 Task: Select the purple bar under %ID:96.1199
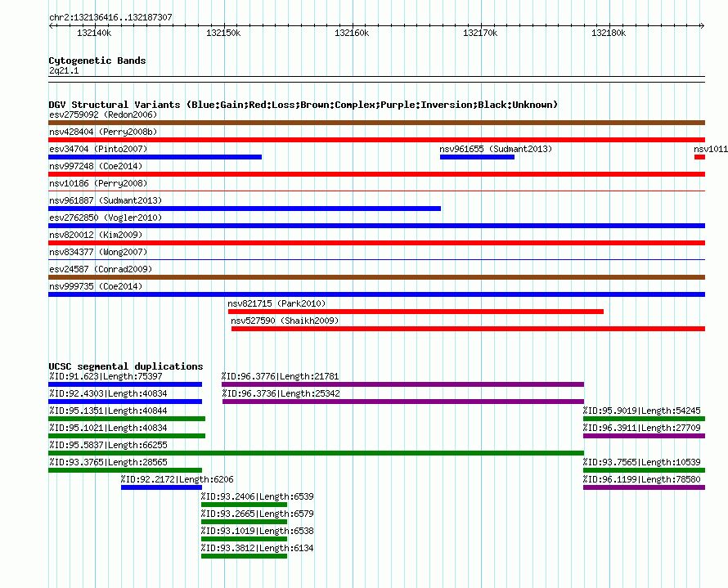[644, 487]
